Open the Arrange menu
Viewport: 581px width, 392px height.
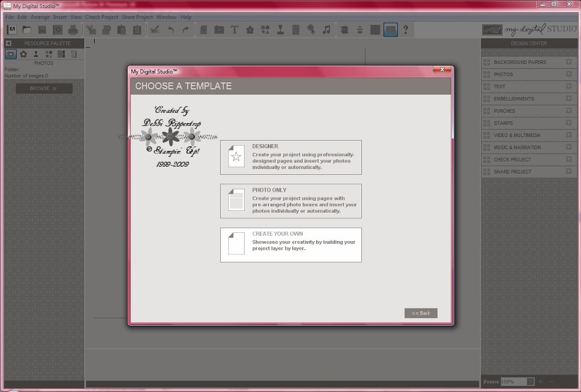coord(40,17)
